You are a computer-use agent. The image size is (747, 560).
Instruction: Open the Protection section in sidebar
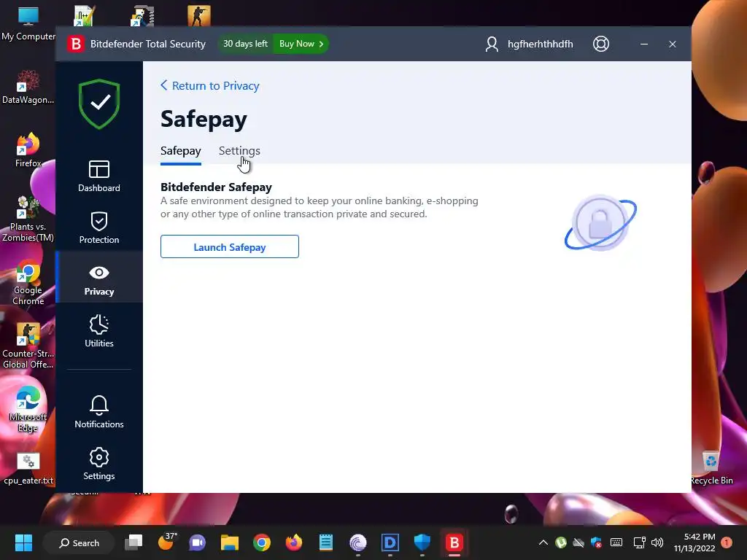99,227
